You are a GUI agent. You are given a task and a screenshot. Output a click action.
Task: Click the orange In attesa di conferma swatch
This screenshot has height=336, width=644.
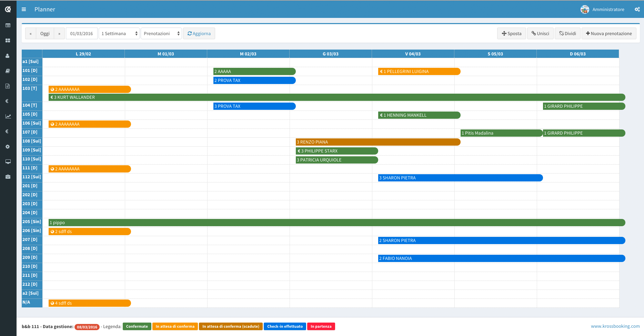click(175, 326)
